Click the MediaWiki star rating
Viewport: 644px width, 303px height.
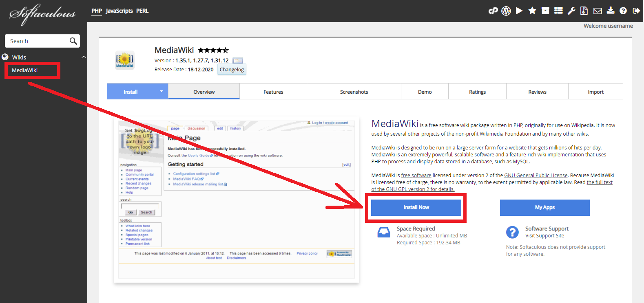click(213, 50)
